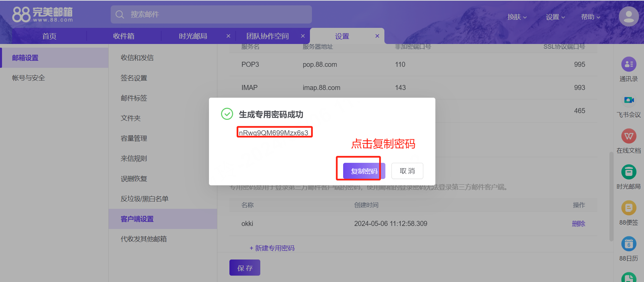Open the 在线文档 WPS icon
Screen dimensions: 644x282
pyautogui.click(x=629, y=136)
